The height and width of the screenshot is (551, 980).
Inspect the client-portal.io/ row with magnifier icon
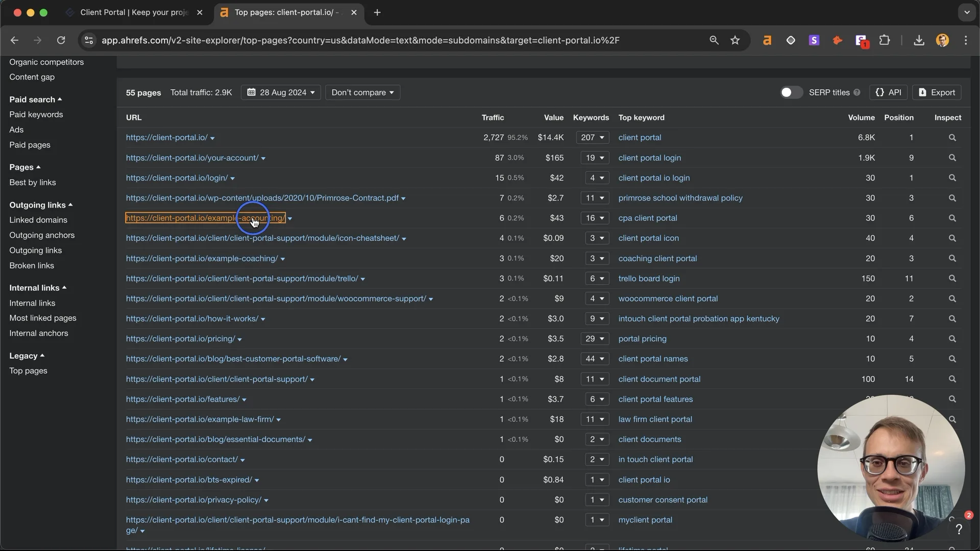click(x=952, y=138)
